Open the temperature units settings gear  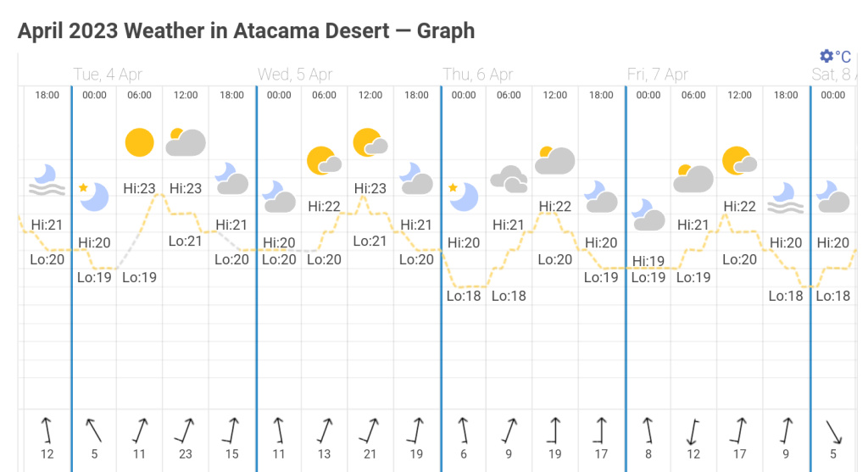(x=826, y=56)
